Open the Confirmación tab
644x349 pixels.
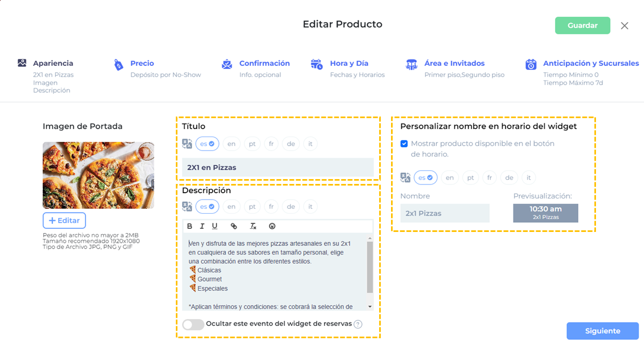pos(264,63)
